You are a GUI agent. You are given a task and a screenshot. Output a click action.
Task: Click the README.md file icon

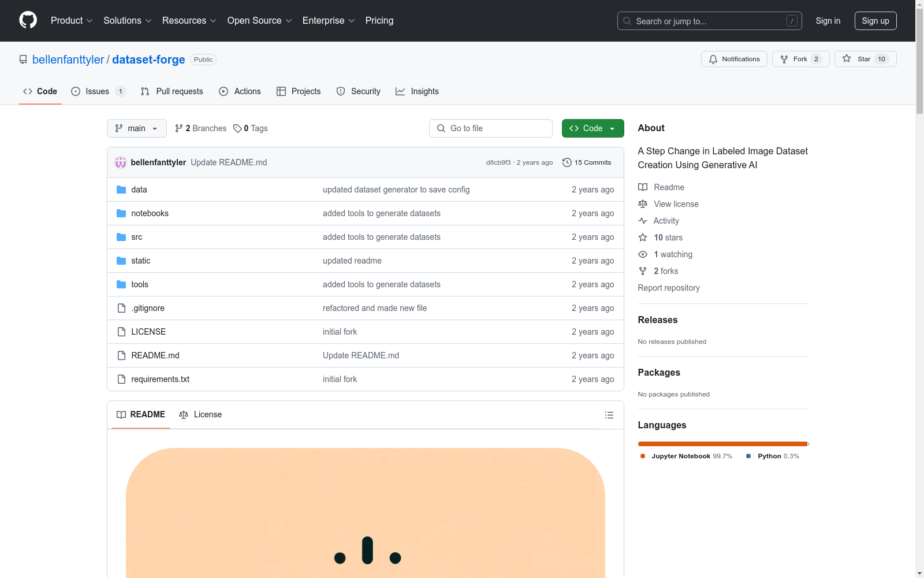pyautogui.click(x=121, y=355)
